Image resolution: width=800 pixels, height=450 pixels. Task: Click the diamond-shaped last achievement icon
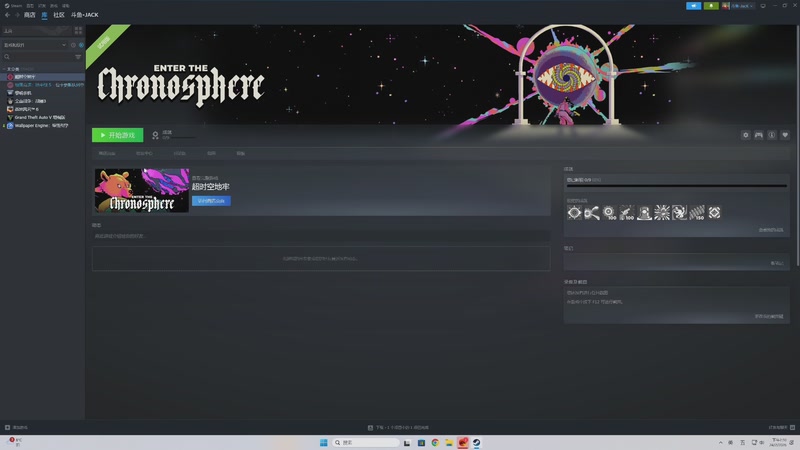pos(714,213)
